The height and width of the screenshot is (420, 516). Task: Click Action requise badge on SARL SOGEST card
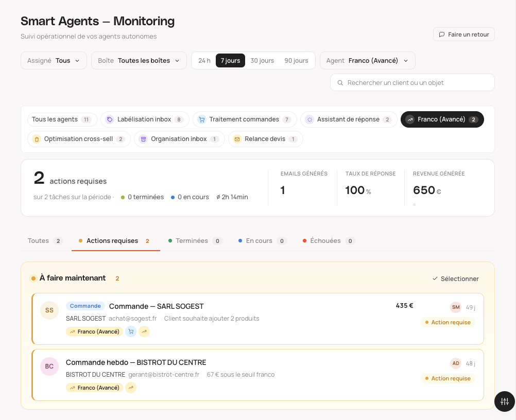coord(448,322)
